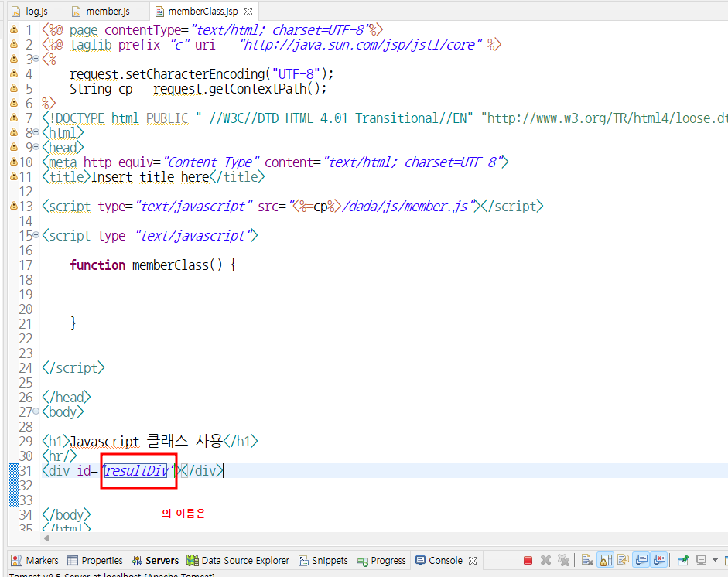The width and height of the screenshot is (728, 577).
Task: Clear the Console output
Action: point(587,560)
